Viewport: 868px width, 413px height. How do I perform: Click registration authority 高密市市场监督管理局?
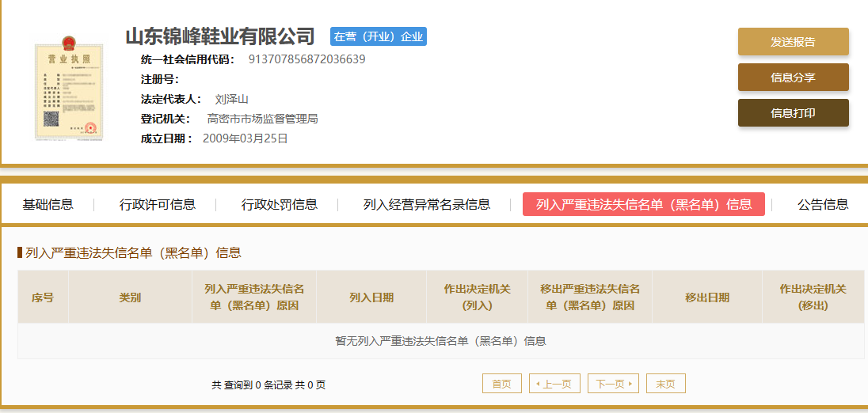[x=262, y=119]
